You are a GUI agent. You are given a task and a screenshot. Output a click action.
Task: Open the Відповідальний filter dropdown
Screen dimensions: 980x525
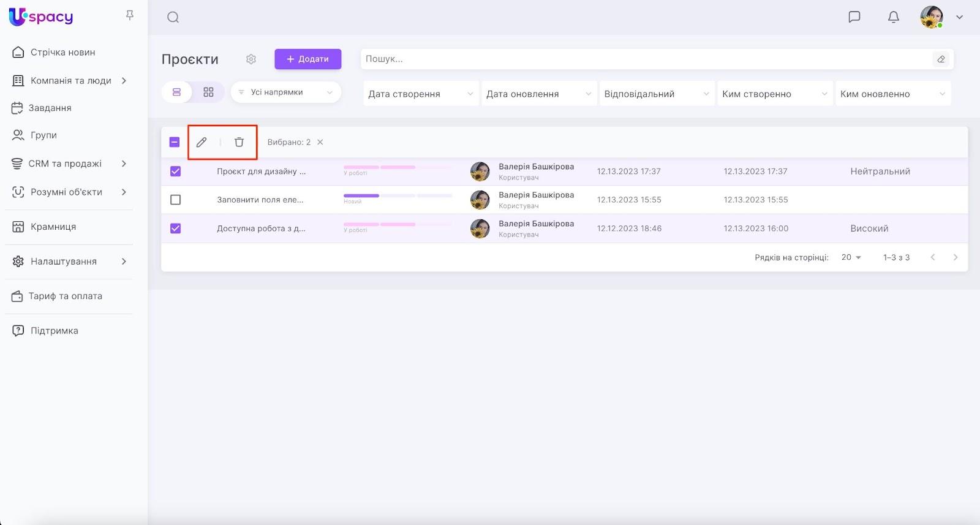(x=657, y=94)
